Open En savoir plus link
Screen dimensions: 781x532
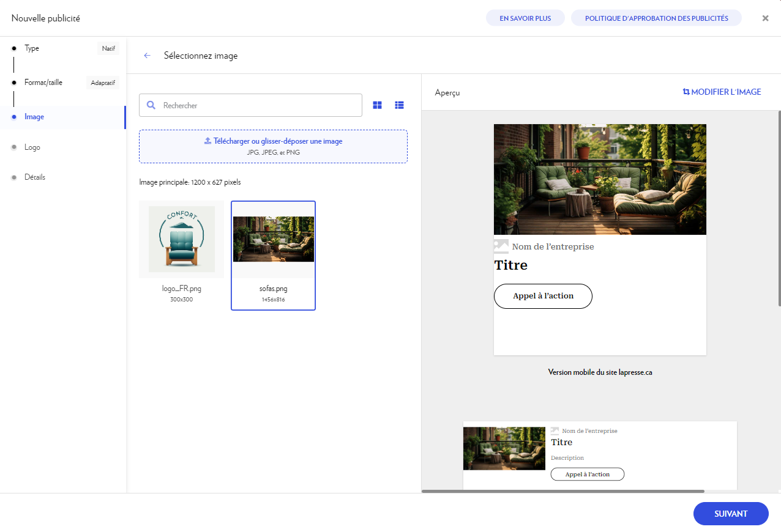[x=525, y=18]
